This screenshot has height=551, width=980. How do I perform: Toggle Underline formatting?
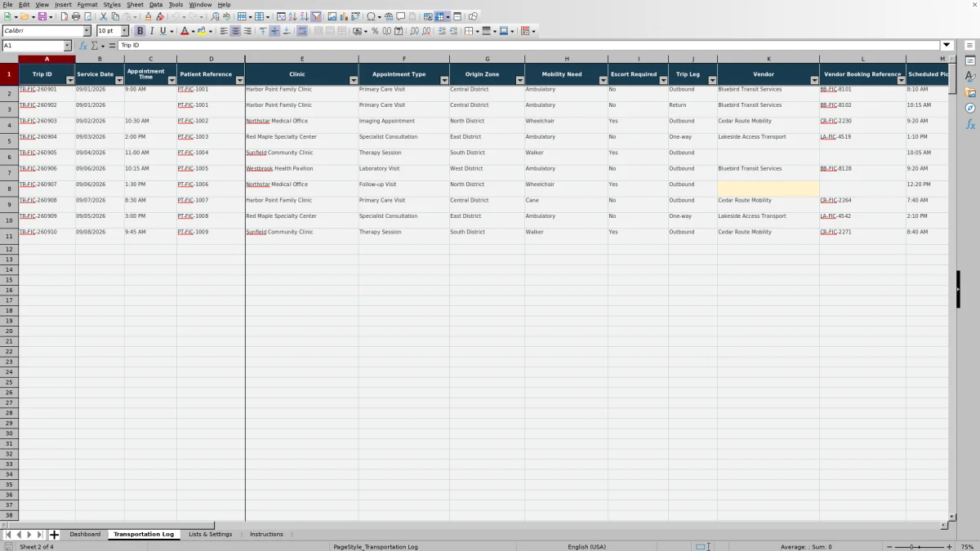(163, 31)
